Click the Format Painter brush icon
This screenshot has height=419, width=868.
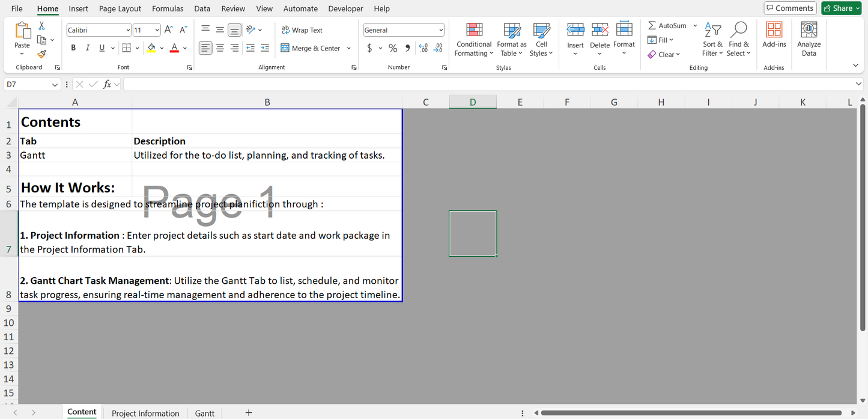tap(41, 54)
